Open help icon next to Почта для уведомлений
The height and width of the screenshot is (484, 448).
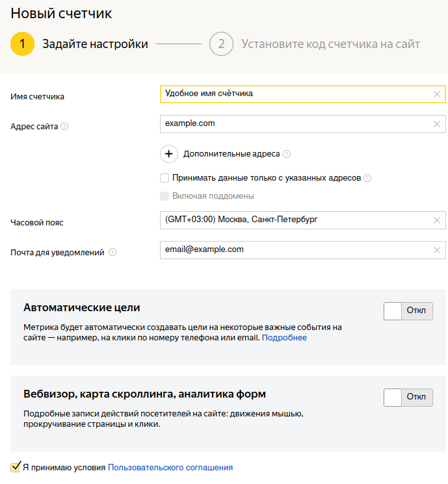coord(112,253)
